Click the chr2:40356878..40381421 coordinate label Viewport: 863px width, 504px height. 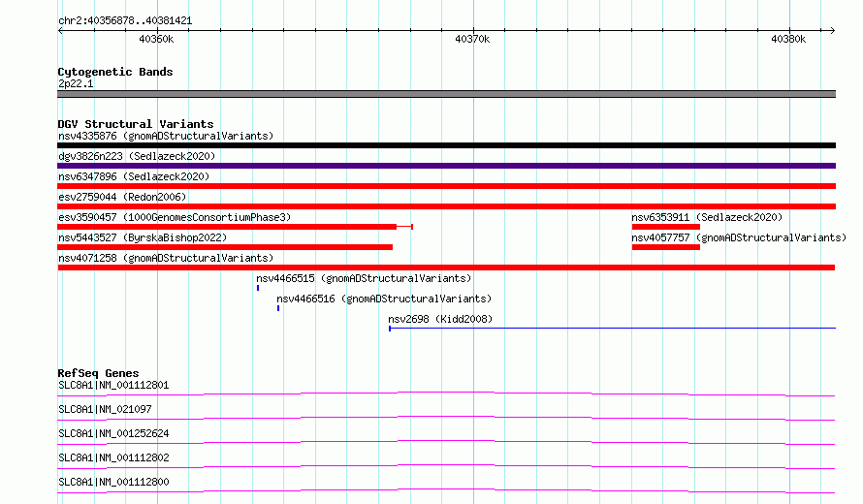pos(125,21)
